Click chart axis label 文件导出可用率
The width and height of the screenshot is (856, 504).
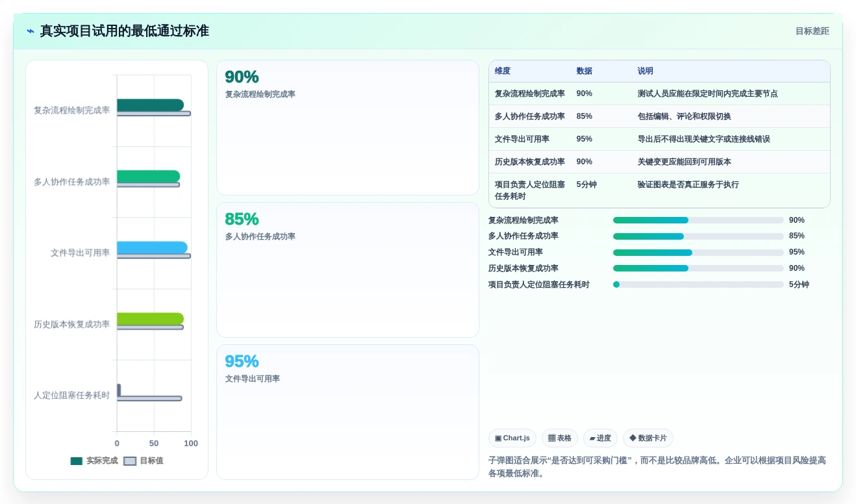80,253
